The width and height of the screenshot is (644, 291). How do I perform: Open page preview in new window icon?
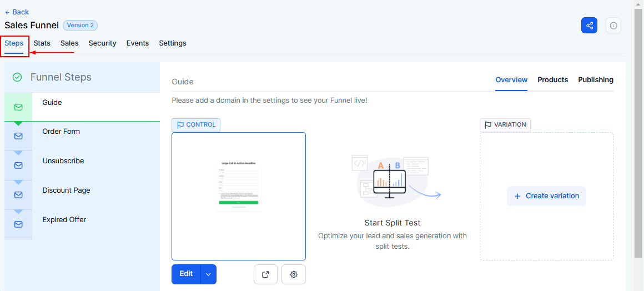(x=265, y=274)
